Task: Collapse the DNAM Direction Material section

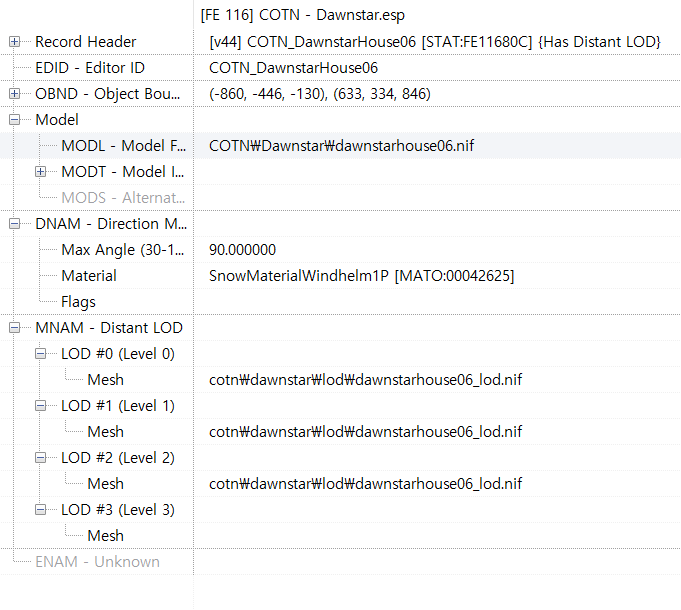Action: (x=15, y=224)
